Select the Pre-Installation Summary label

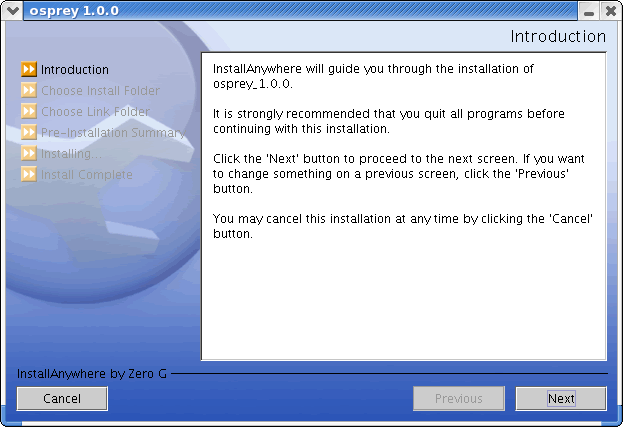[112, 133]
